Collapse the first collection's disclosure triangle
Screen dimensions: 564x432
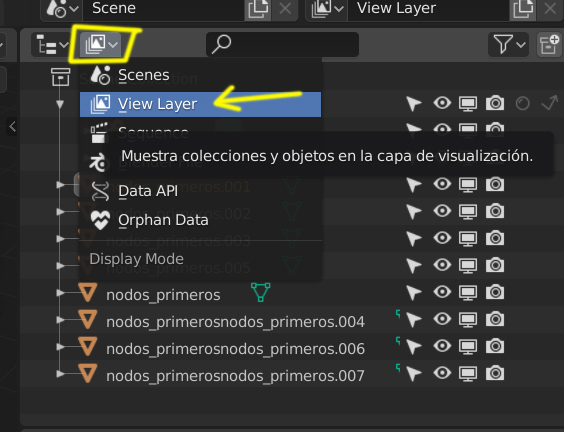point(60,104)
